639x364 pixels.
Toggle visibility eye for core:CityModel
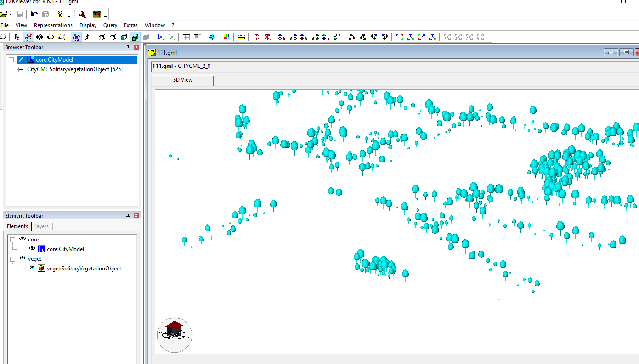[x=32, y=249]
